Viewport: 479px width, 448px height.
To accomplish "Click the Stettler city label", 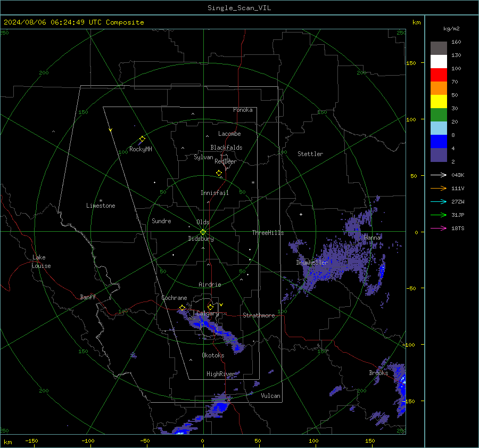I will tap(310, 154).
